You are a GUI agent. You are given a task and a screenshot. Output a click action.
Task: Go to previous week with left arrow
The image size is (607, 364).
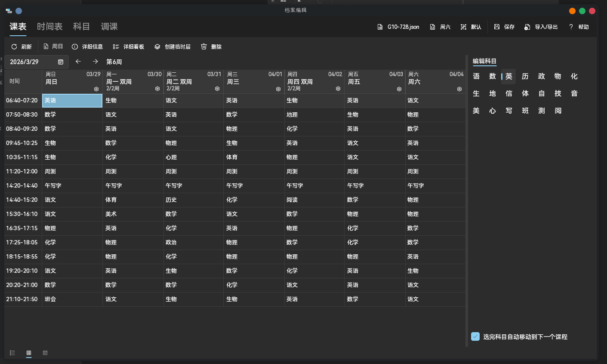point(78,62)
